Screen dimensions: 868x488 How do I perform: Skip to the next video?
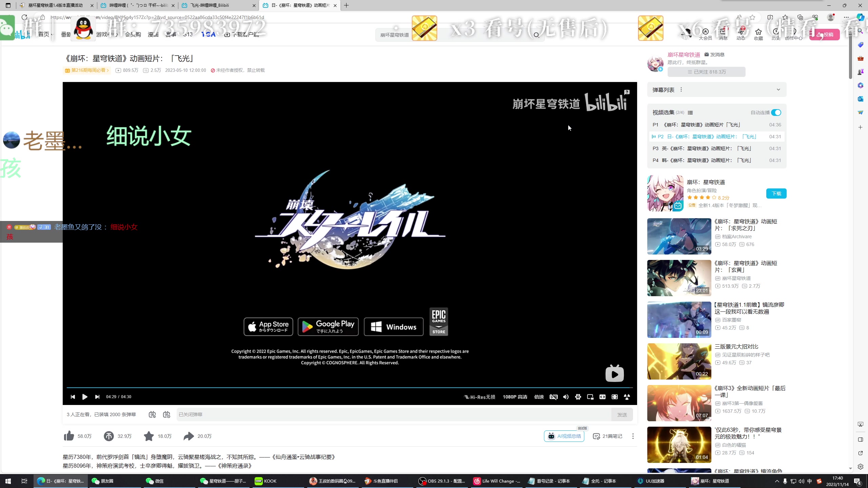(x=97, y=397)
